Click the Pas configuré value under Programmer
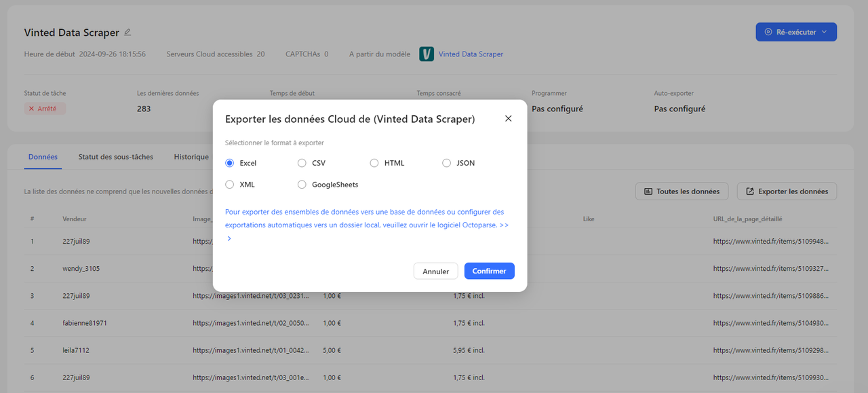 (557, 109)
